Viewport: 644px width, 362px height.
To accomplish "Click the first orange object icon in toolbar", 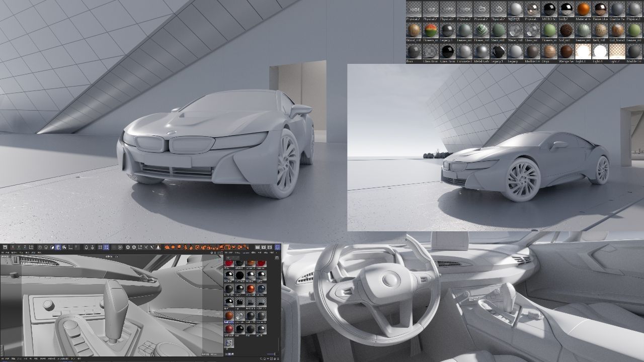I will (x=167, y=247).
